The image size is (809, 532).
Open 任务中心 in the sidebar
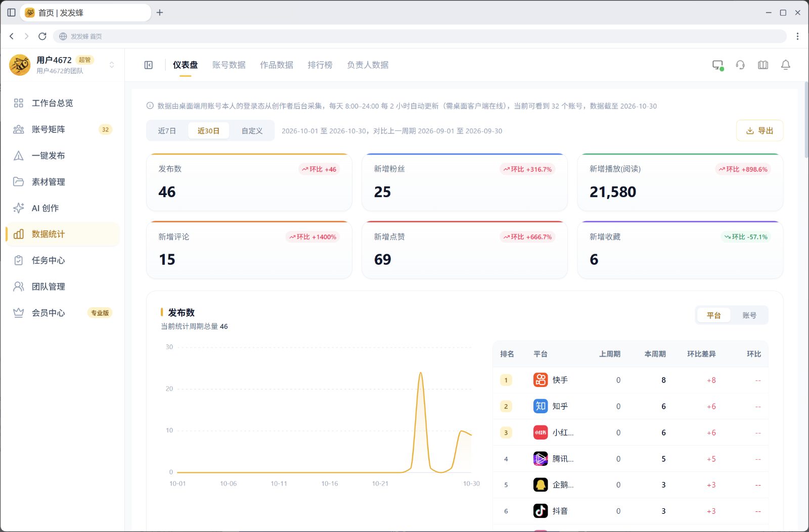coord(62,260)
